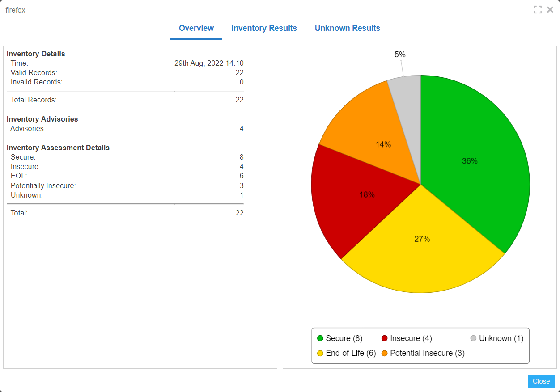560x392 pixels.
Task: Click the Secure count value 8
Action: pyautogui.click(x=242, y=157)
